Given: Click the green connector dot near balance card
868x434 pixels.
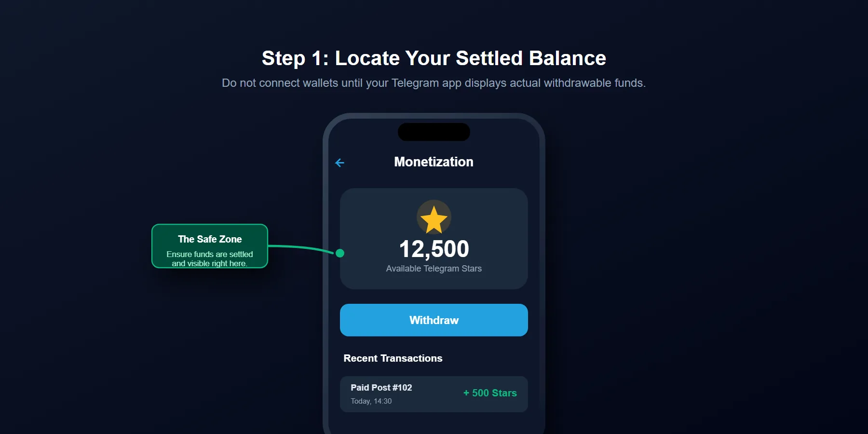Looking at the screenshot, I should [x=340, y=253].
